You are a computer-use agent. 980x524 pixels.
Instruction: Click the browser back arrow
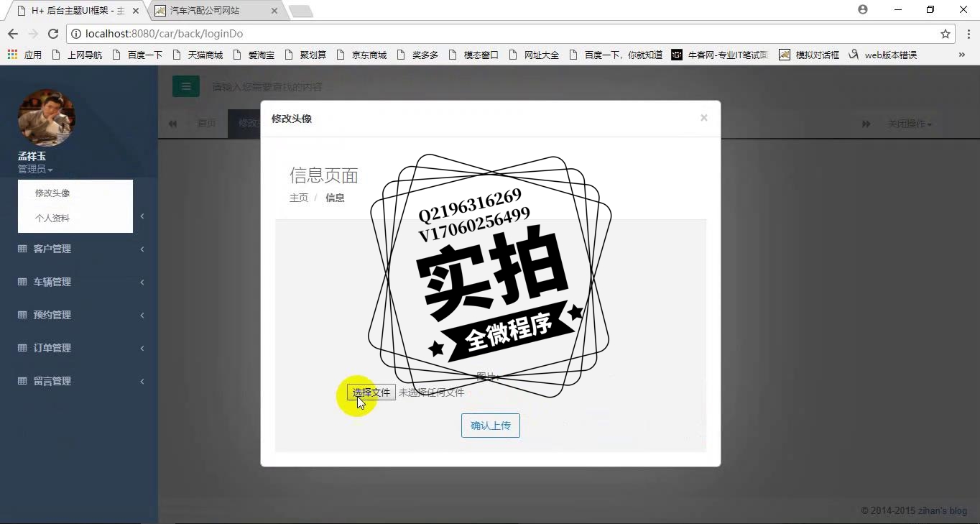coord(12,34)
